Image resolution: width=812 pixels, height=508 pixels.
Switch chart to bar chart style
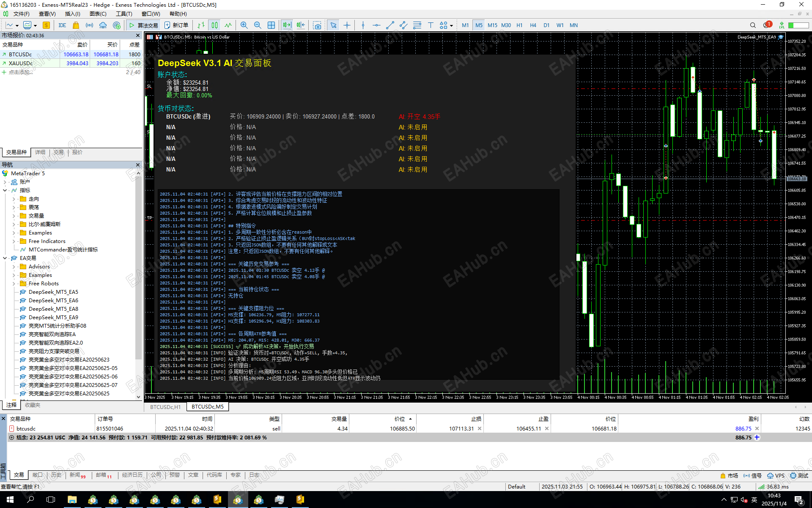(201, 25)
